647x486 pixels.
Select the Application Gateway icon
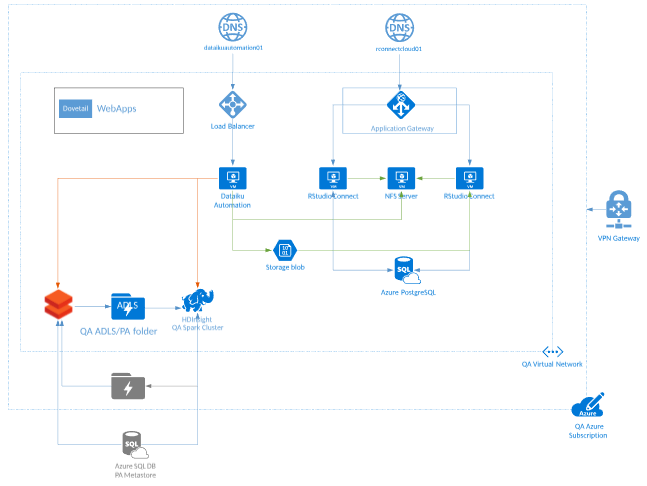click(x=400, y=104)
